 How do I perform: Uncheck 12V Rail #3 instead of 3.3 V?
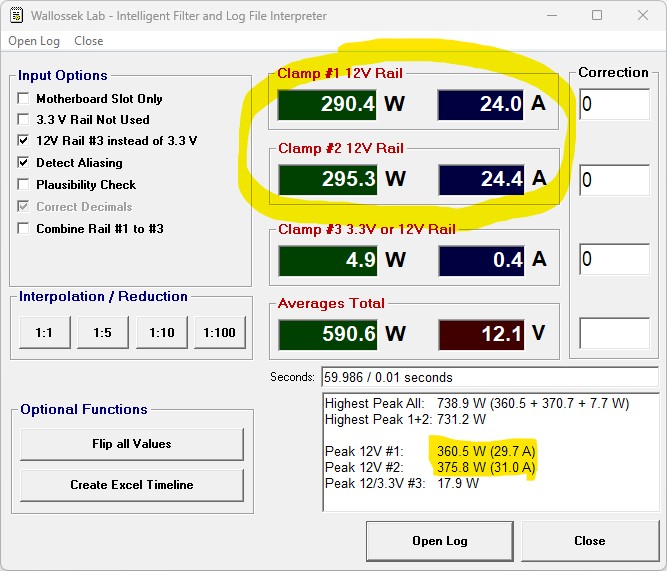pos(23,140)
